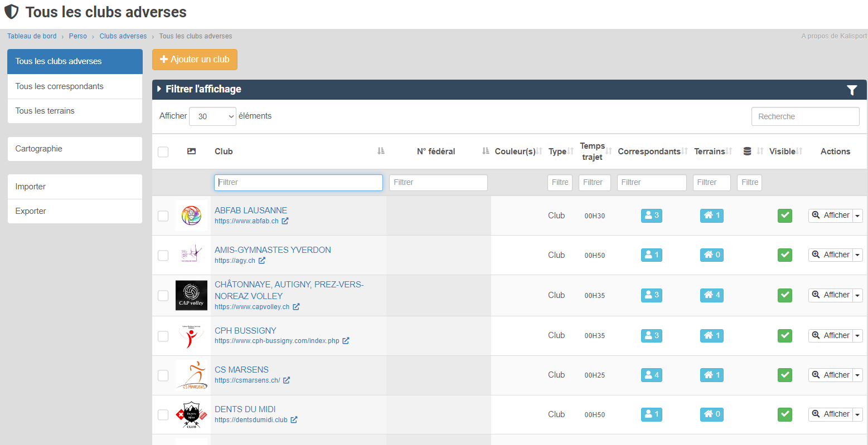Viewport: 868px width, 445px height.
Task: Open external link icon beside dentsdumidi.club
Action: [x=294, y=420]
